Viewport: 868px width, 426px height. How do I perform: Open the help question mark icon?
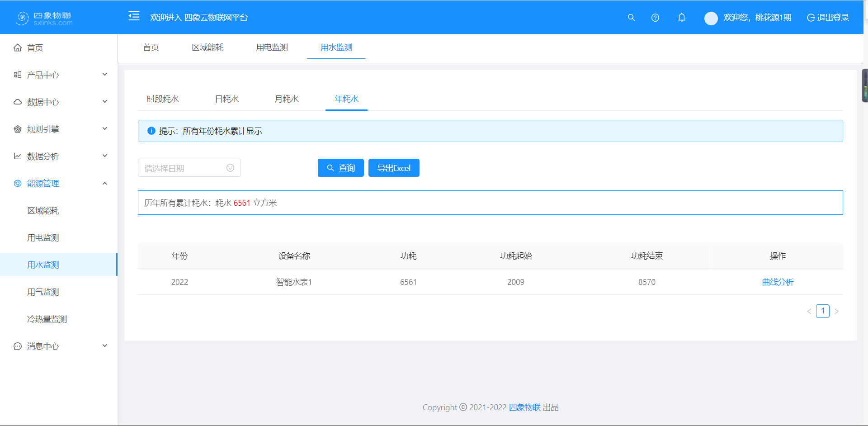655,18
